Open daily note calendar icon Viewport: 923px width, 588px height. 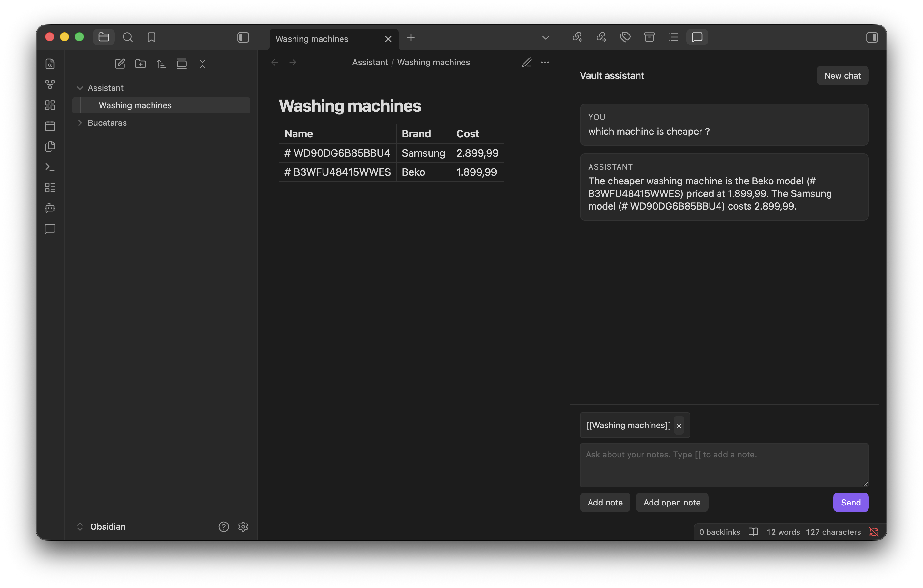50,126
